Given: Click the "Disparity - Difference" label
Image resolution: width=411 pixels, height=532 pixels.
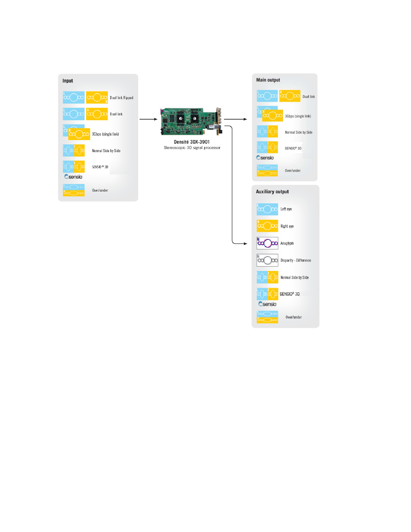Looking at the screenshot, I should point(296,260).
